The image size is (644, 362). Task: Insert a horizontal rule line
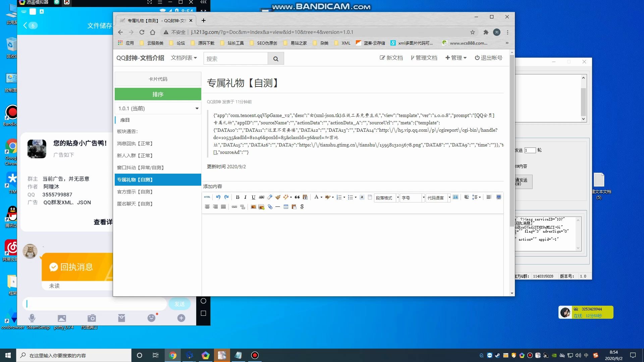[x=278, y=207]
